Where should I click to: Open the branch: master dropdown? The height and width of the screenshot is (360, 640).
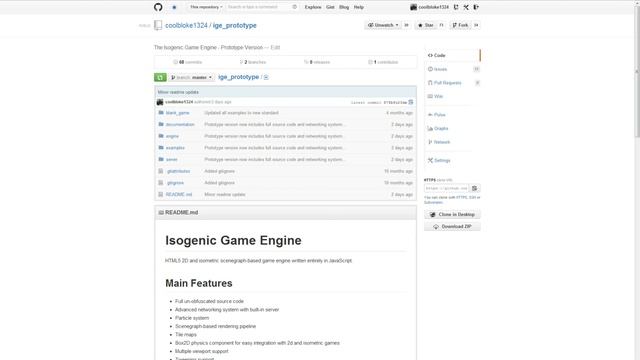(x=191, y=77)
